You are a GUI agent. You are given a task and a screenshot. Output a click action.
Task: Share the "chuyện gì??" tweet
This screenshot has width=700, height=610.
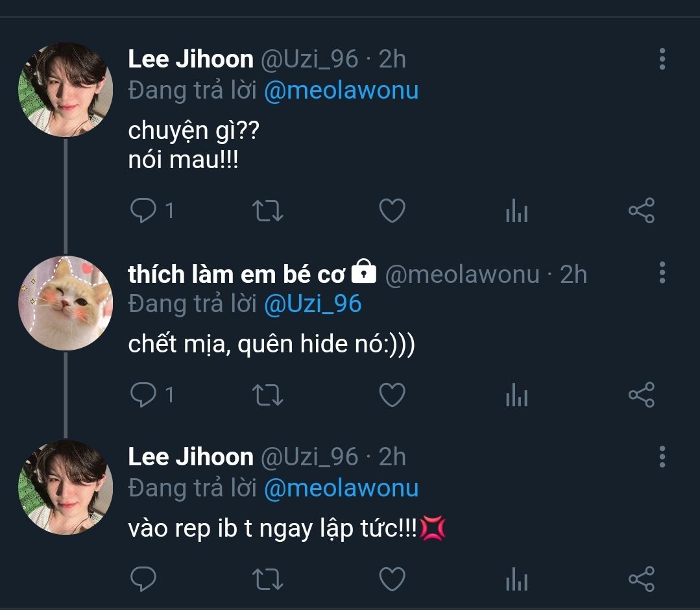pyautogui.click(x=641, y=211)
